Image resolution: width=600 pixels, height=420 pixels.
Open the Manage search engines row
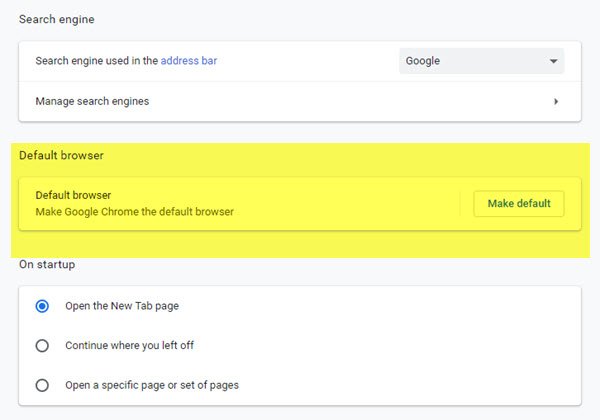(300, 101)
